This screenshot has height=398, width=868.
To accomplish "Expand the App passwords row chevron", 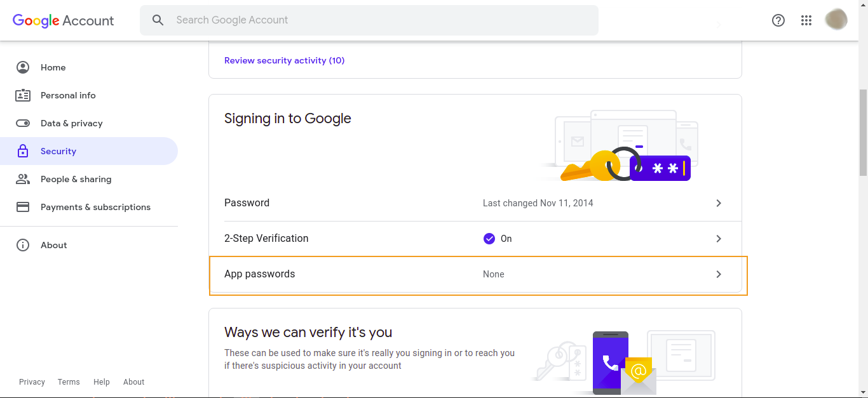I will click(719, 274).
